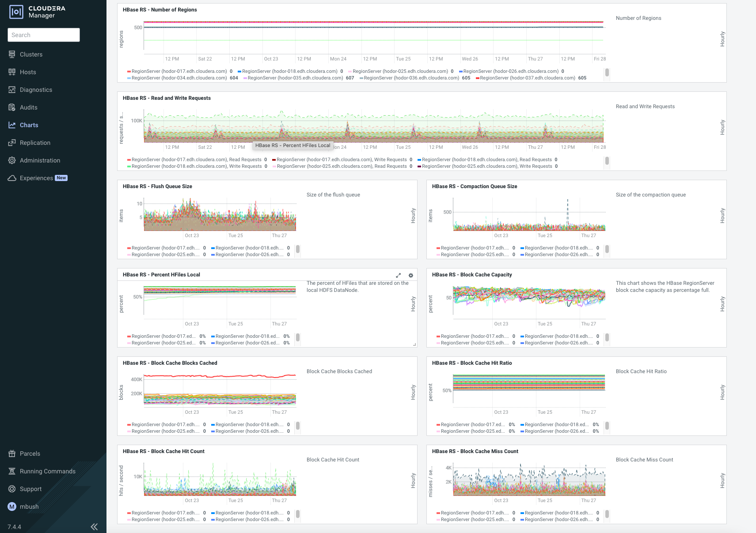Image resolution: width=756 pixels, height=533 pixels.
Task: Switch to the Charts section
Action: tap(29, 125)
